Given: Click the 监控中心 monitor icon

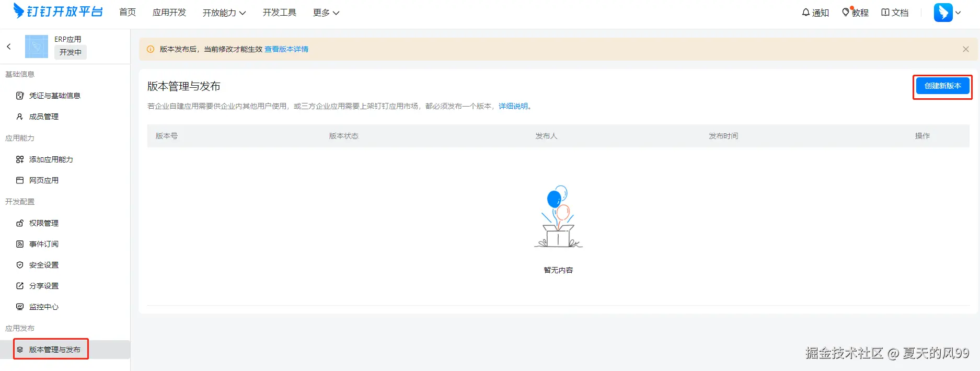Looking at the screenshot, I should [20, 307].
